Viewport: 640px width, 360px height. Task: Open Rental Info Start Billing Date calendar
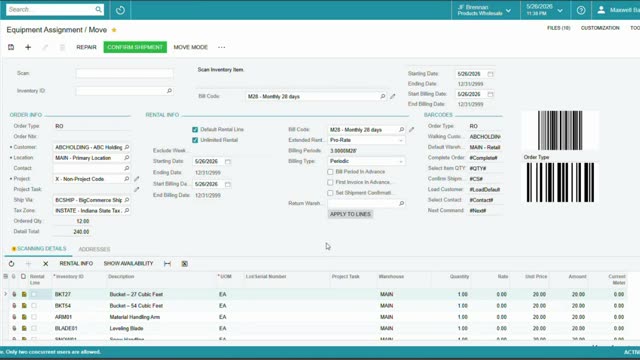point(228,184)
